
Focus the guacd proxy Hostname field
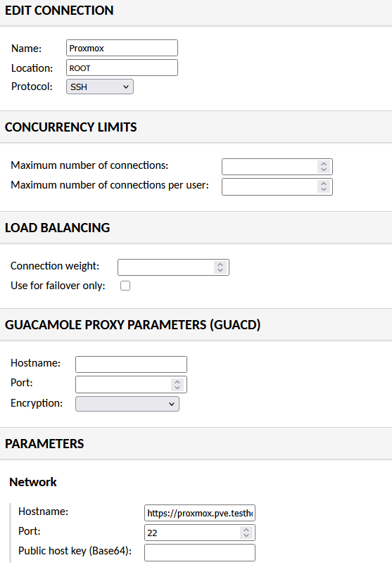coord(131,364)
